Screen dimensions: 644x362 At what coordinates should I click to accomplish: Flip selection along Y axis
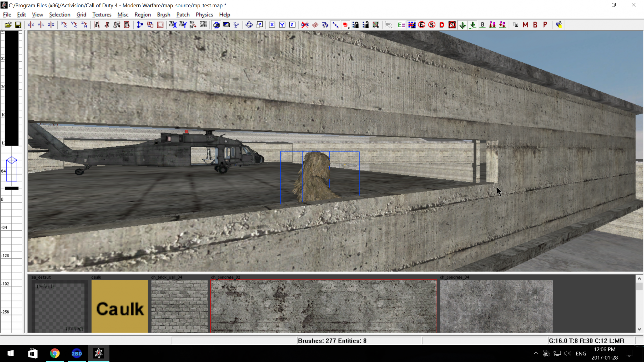[41, 25]
